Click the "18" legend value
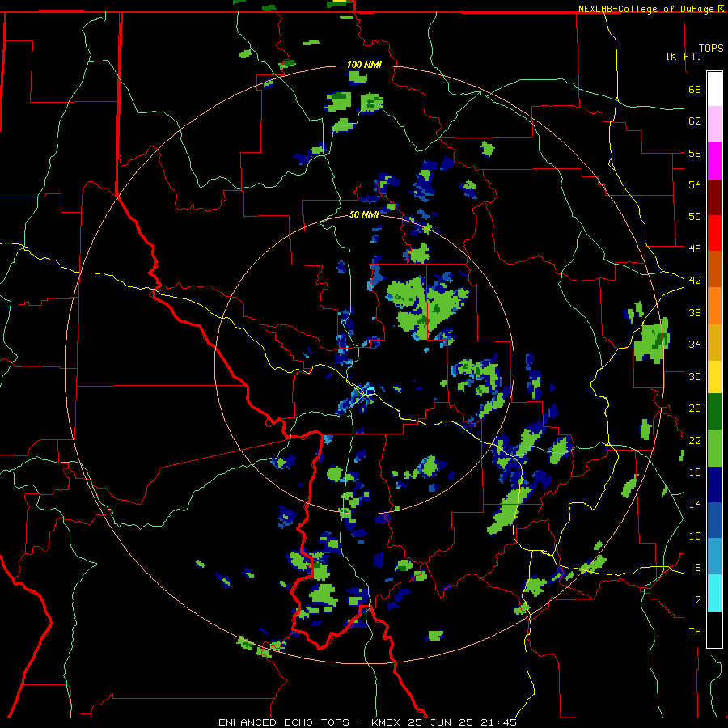 tap(695, 472)
